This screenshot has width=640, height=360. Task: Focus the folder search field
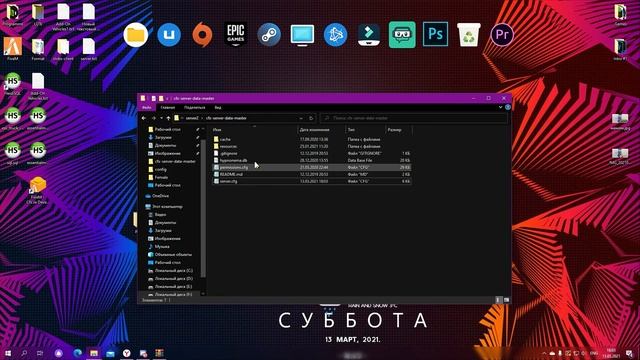click(x=414, y=118)
